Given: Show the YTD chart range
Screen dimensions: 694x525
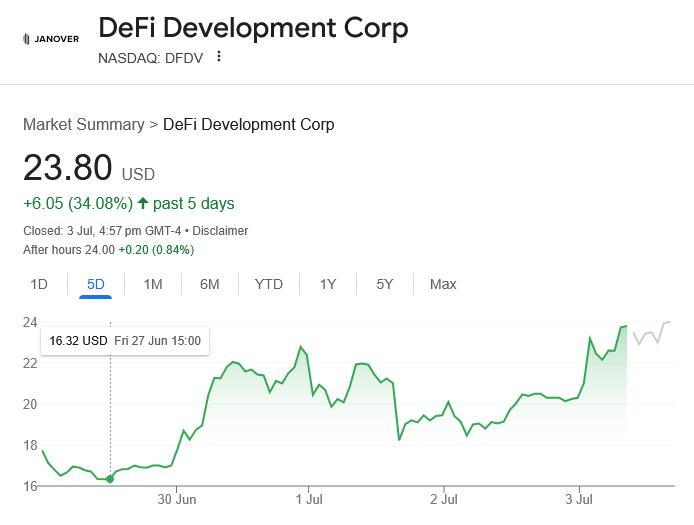Looking at the screenshot, I should (268, 284).
